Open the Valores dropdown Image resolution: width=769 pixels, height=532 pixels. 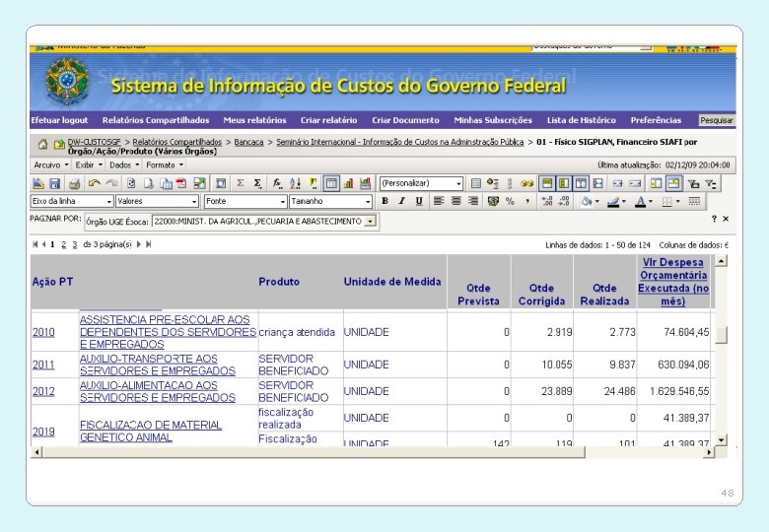click(x=158, y=201)
